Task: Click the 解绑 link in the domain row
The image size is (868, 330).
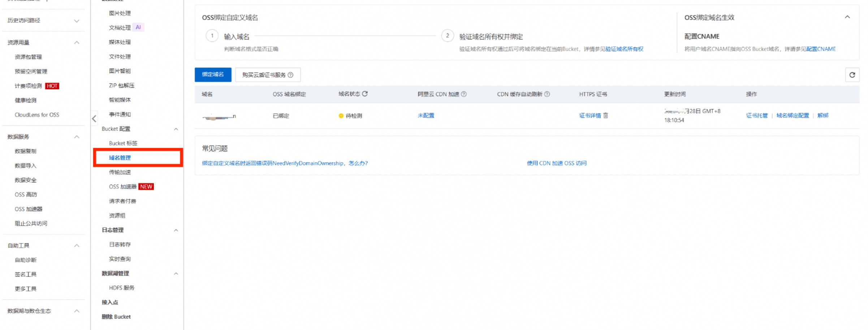Action: pos(822,116)
